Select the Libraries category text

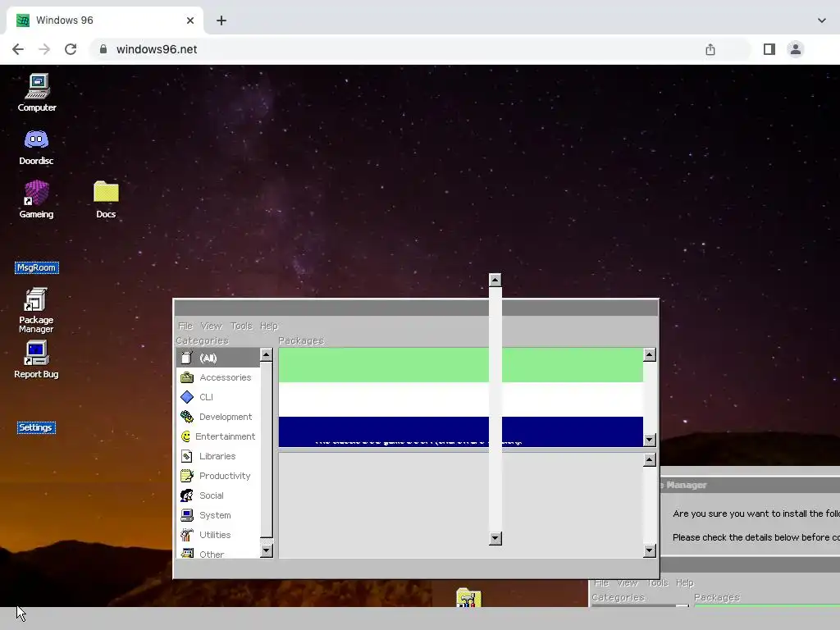pyautogui.click(x=217, y=456)
